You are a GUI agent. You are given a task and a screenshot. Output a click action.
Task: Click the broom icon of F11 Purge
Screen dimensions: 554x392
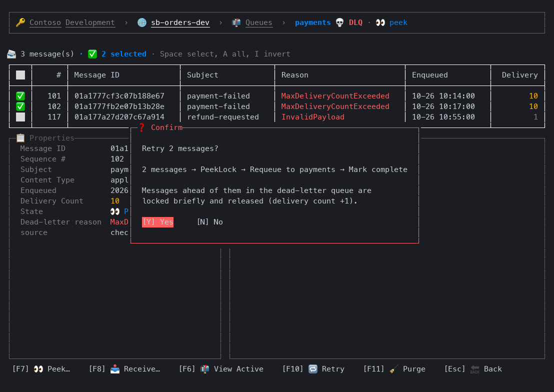pos(394,369)
